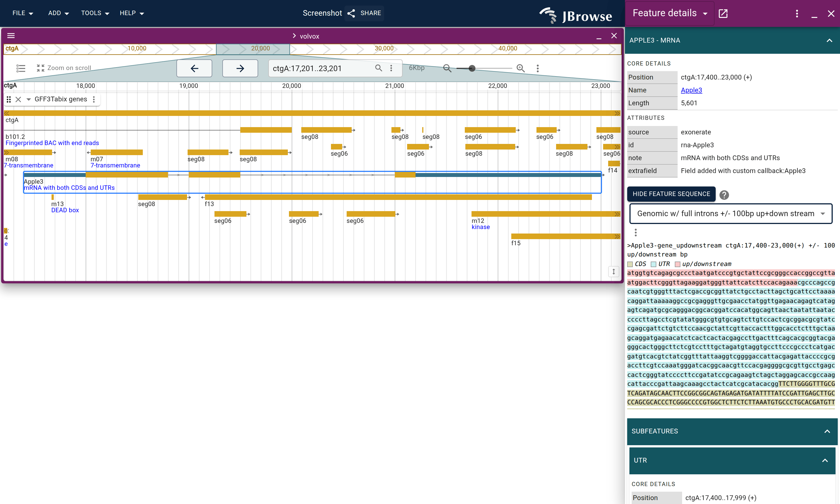
Task: Zoom in with the magnifier plus icon
Action: click(521, 68)
